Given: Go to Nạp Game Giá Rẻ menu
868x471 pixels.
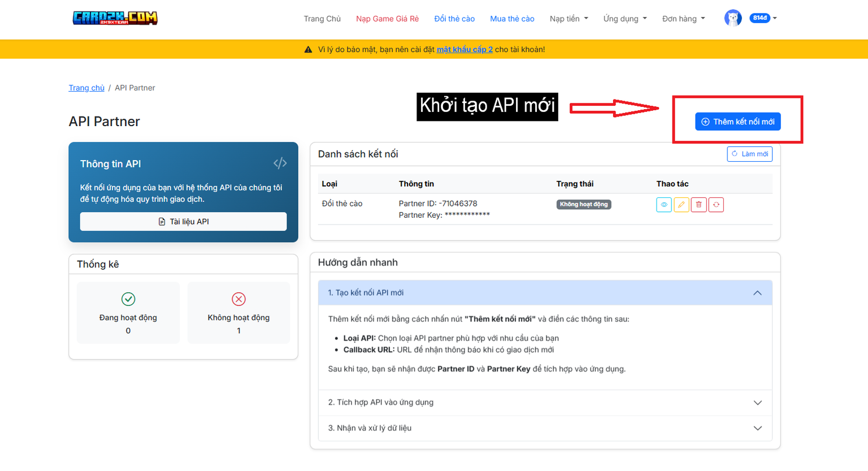Looking at the screenshot, I should 387,19.
